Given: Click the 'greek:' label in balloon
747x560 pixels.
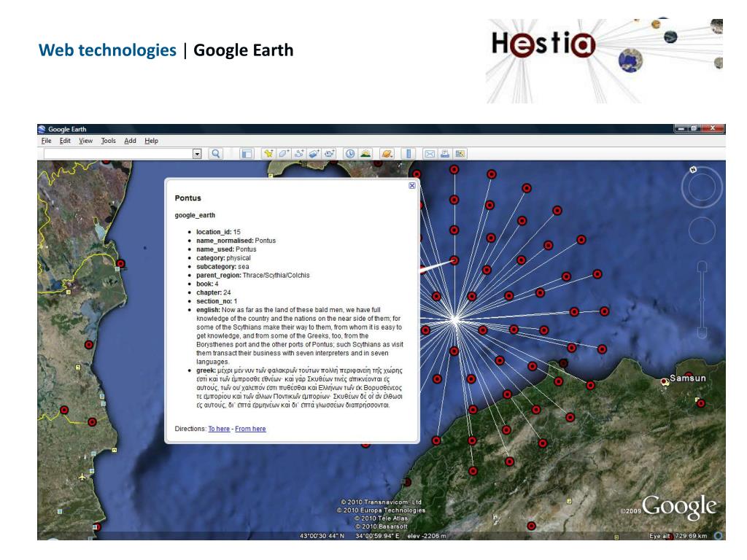Looking at the screenshot, I should click(x=206, y=370).
